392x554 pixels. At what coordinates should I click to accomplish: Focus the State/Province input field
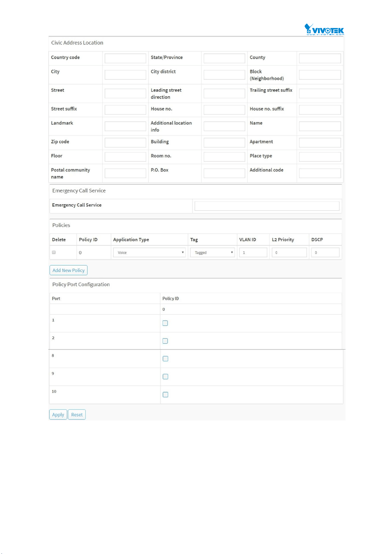tap(224, 58)
